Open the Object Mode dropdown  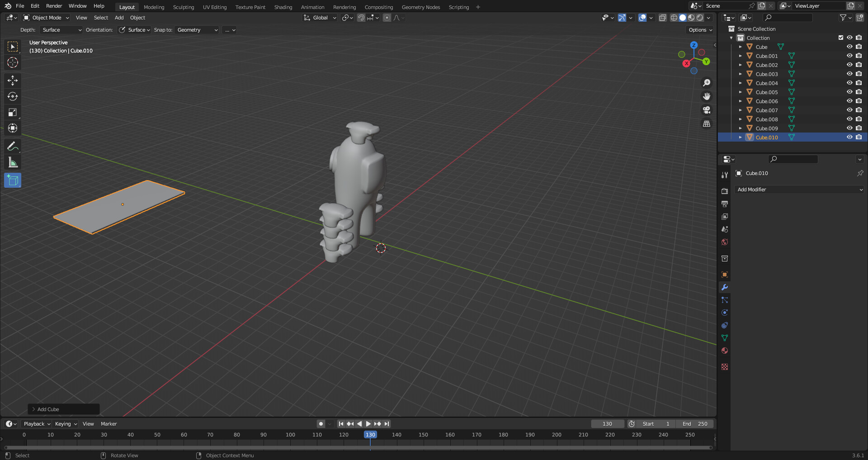pos(46,18)
